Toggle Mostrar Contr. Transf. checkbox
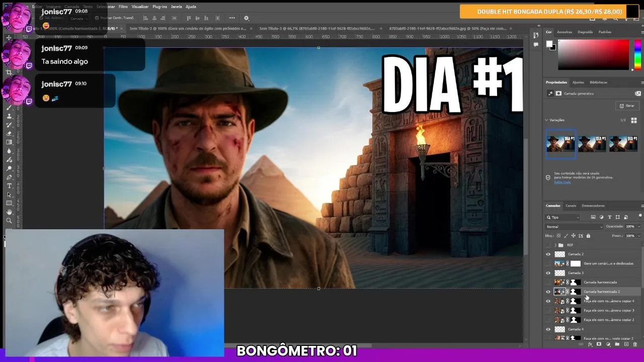Screen dimensions: 644x362 pos(98,18)
